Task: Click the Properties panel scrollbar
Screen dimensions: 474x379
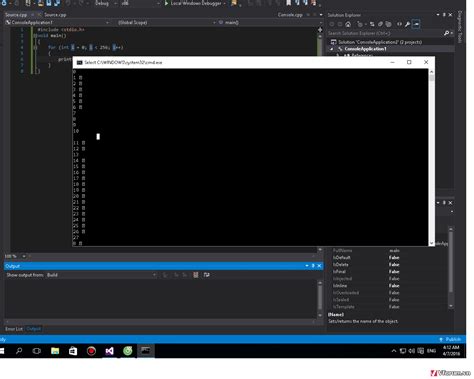Action: tap(451, 267)
